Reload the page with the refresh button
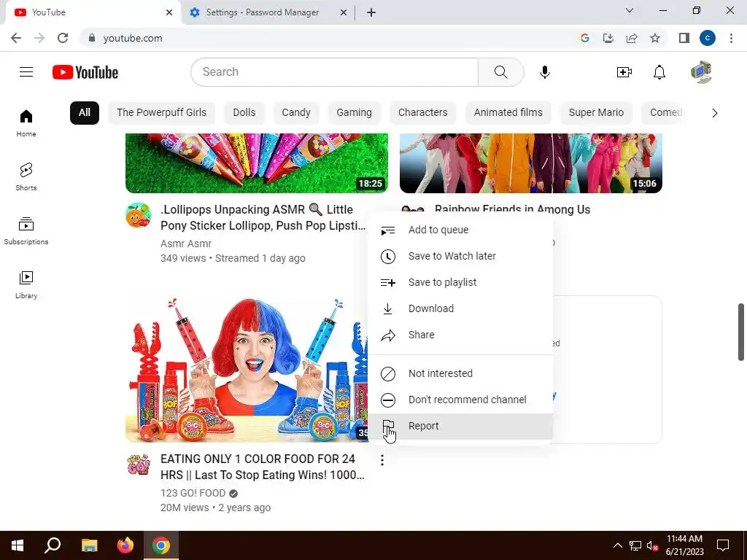This screenshot has height=560, width=747. tap(63, 38)
